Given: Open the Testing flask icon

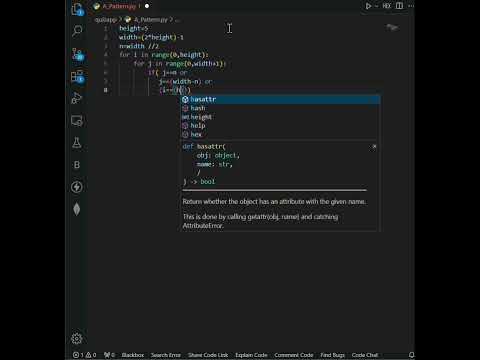Looking at the screenshot, I should [77, 143].
